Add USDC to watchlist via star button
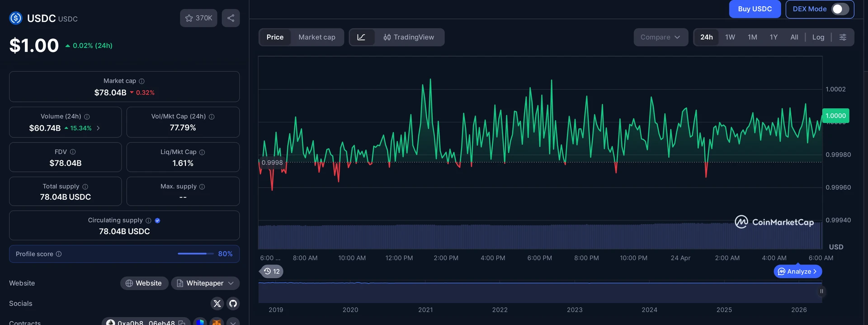Image resolution: width=868 pixels, height=325 pixels. (198, 18)
